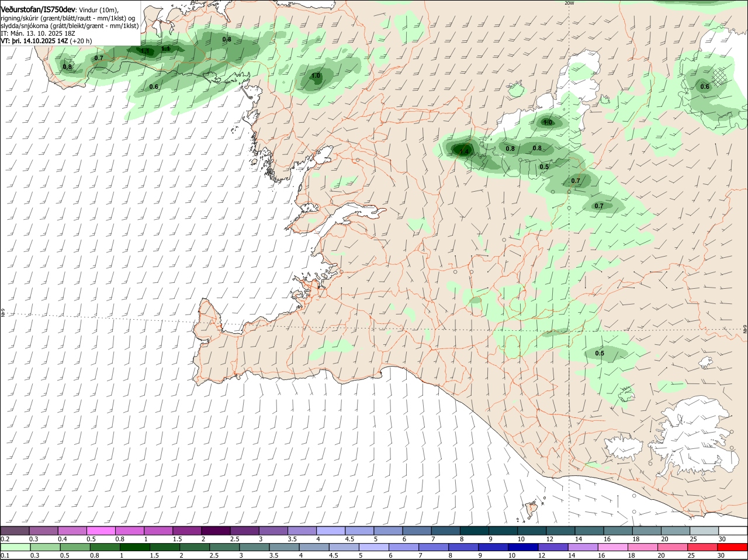Select the slate 6 swatch in upper row
748x560 pixels.
click(x=416, y=530)
